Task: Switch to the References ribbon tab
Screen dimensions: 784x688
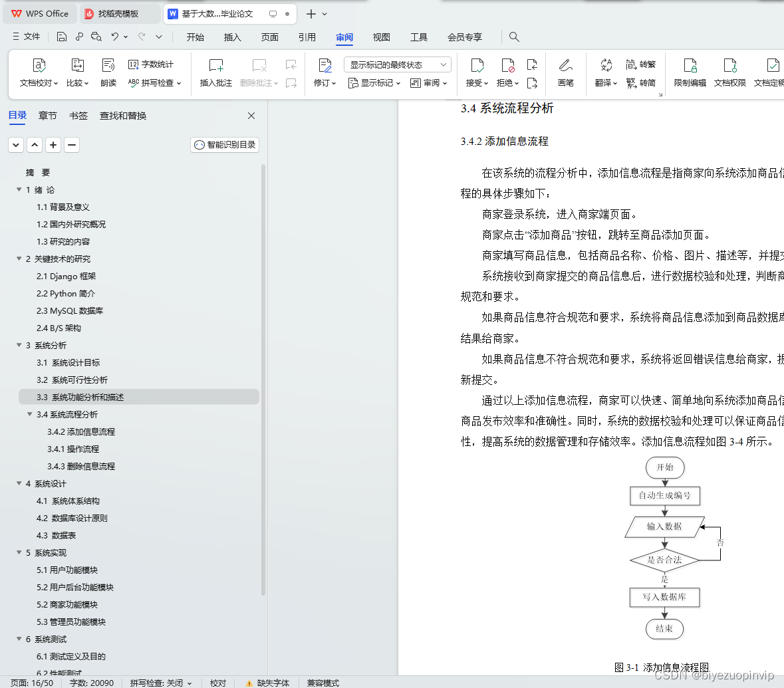Action: [307, 37]
